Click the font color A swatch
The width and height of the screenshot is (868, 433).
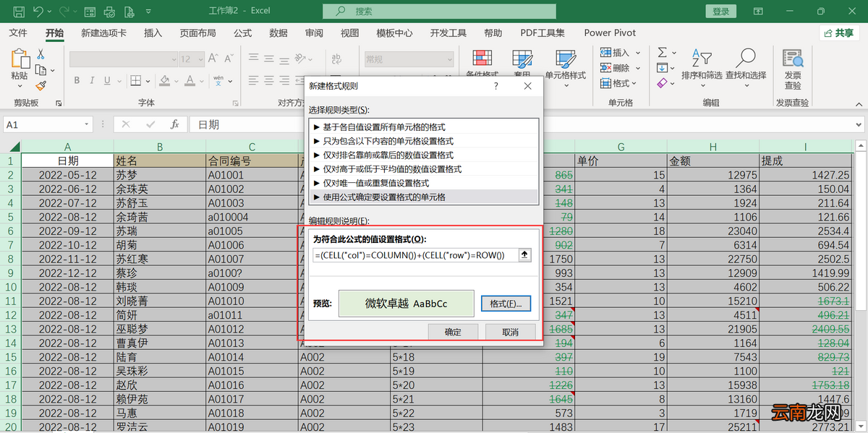190,80
